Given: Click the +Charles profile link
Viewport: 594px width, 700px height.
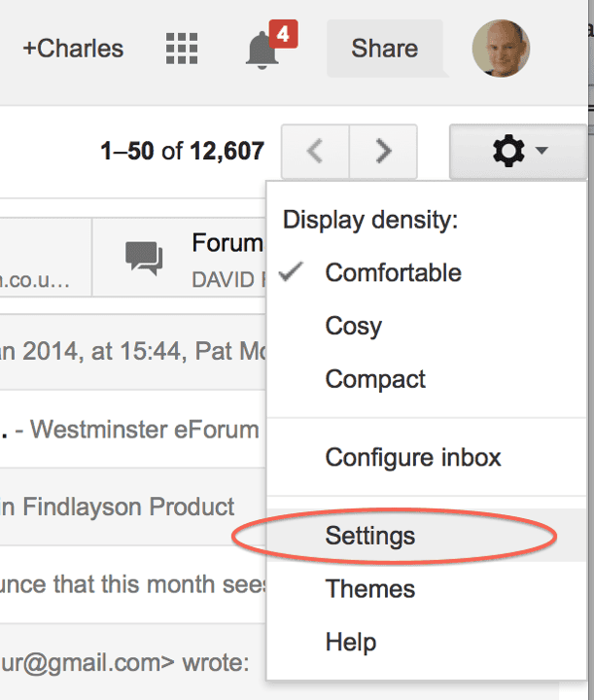Looking at the screenshot, I should [x=73, y=49].
